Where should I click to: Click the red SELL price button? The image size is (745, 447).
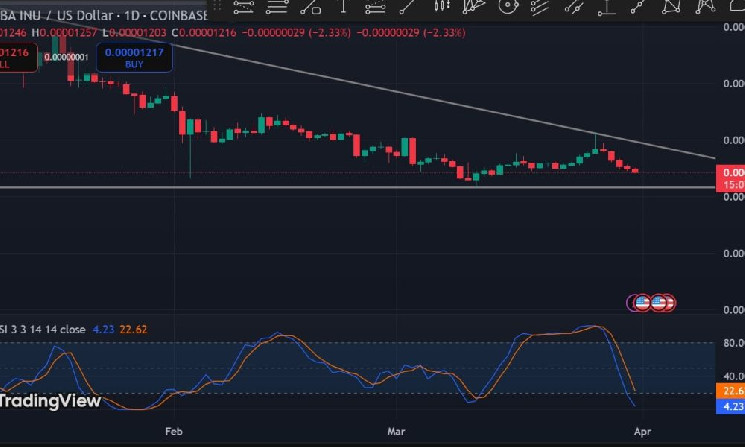tap(12, 56)
